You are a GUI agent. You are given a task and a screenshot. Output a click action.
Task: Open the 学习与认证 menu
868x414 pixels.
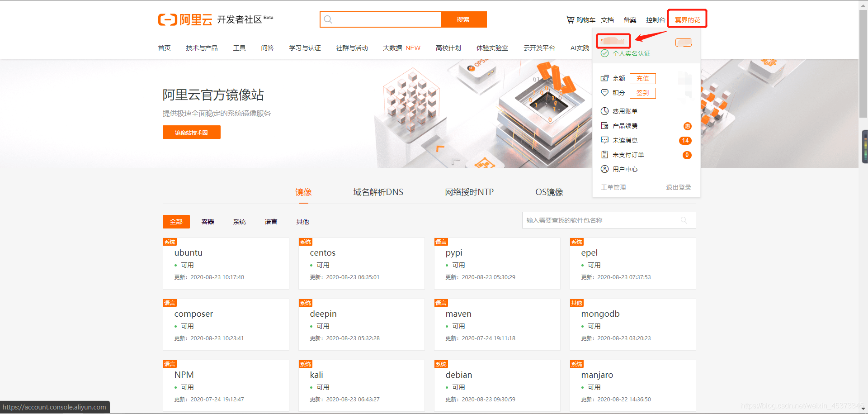pyautogui.click(x=305, y=48)
